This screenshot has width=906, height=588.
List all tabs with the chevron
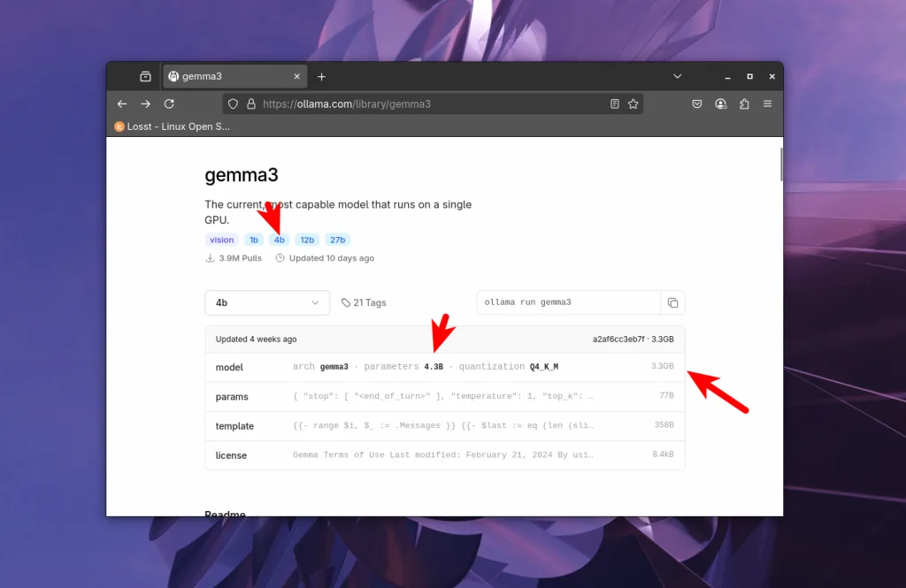tap(677, 76)
